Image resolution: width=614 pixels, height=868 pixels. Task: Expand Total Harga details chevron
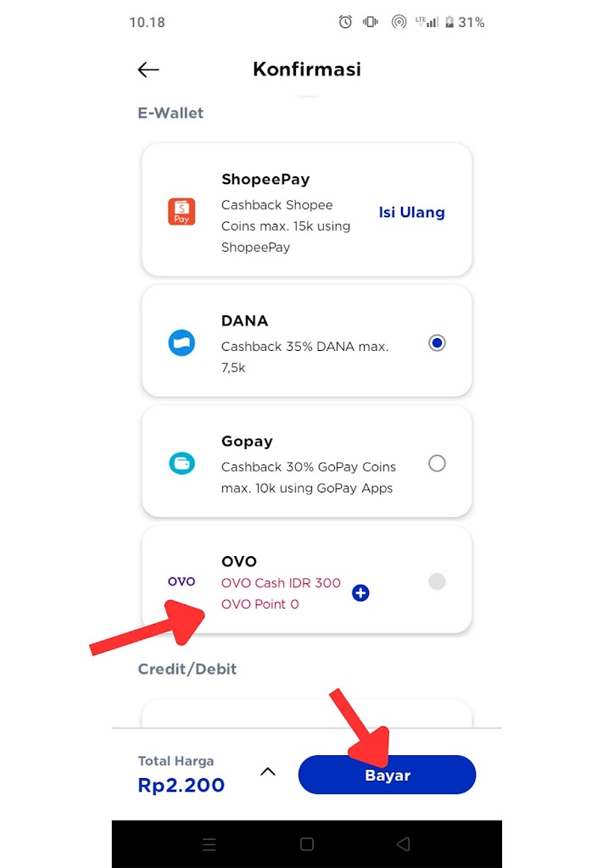click(268, 771)
